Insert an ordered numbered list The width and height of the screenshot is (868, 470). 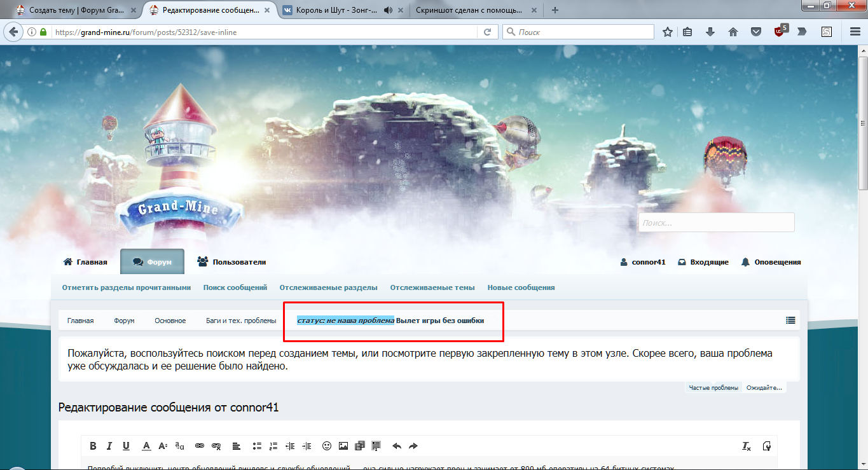point(273,446)
